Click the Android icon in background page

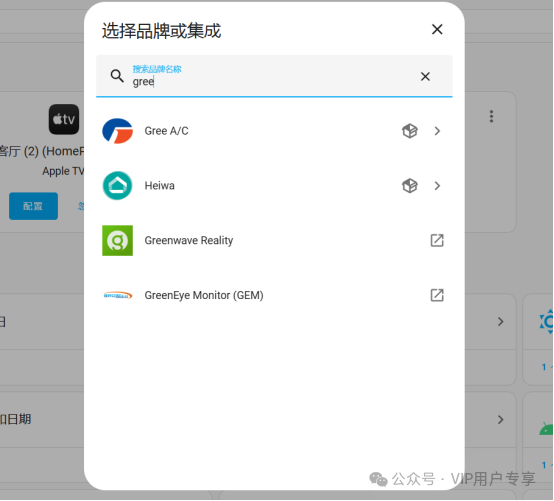tap(546, 429)
